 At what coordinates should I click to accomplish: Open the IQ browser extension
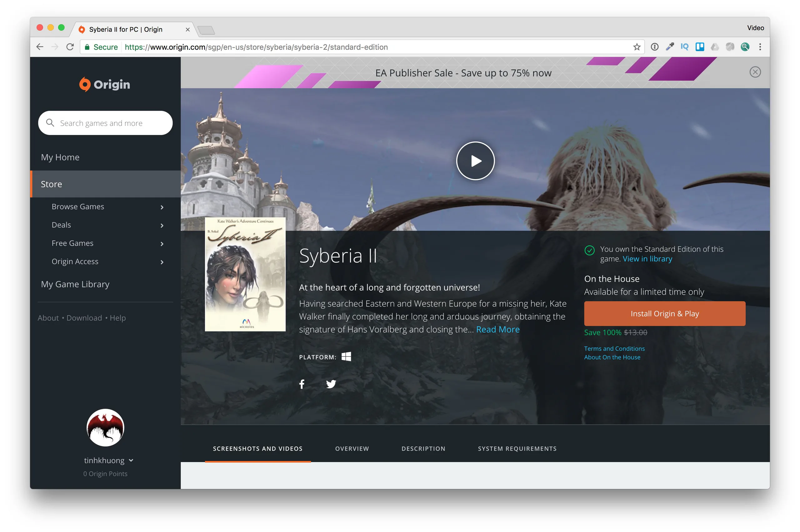[684, 47]
